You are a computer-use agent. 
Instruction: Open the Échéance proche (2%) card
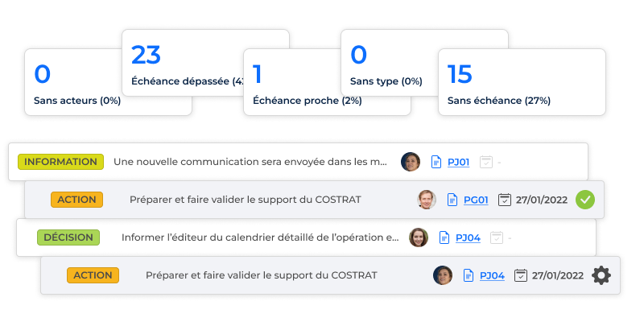coord(327,82)
